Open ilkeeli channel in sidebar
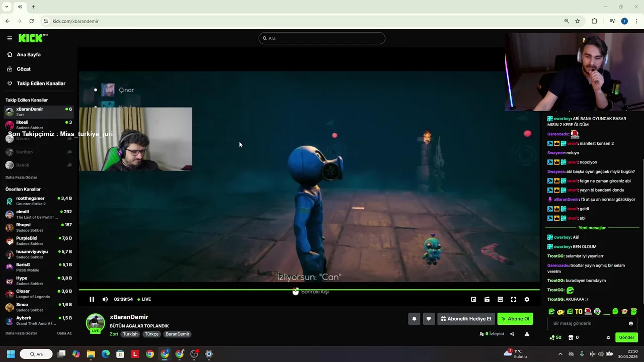This screenshot has width=644, height=362. click(x=39, y=125)
